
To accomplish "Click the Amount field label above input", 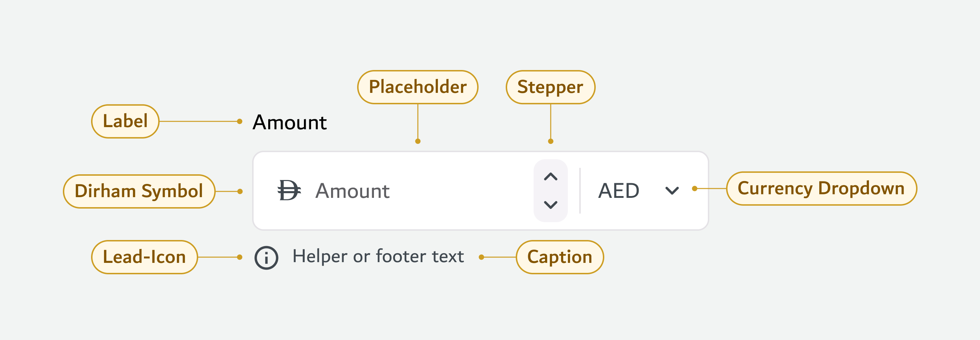I will [x=290, y=122].
